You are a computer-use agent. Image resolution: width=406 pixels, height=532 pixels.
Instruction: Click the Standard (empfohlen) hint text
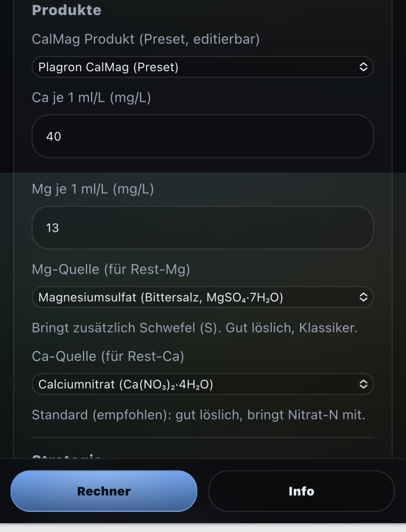(x=199, y=415)
